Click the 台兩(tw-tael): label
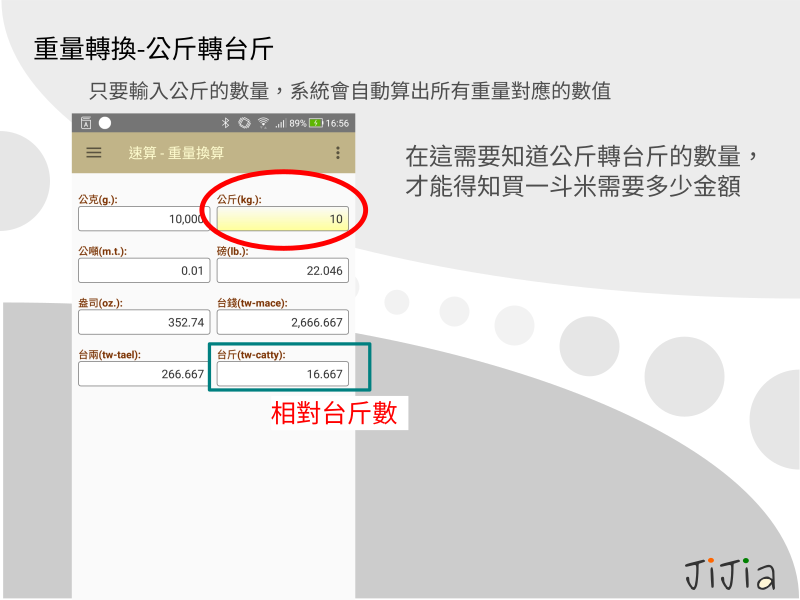Viewport: 800px width, 600px height. click(x=110, y=355)
